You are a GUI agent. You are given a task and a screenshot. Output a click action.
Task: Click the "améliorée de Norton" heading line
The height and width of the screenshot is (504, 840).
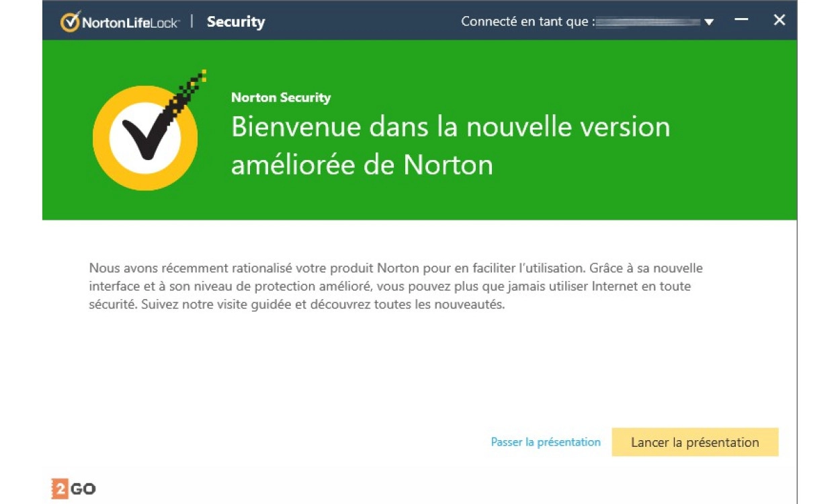pos(362,165)
